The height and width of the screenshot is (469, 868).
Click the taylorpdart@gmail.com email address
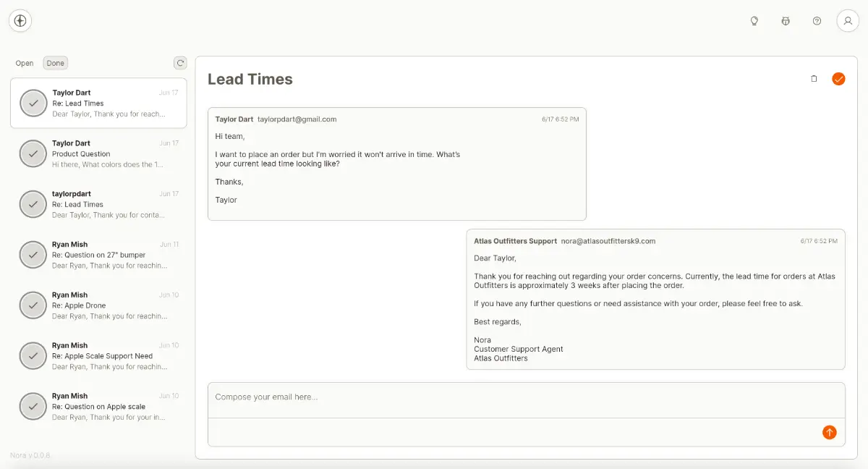pos(297,119)
